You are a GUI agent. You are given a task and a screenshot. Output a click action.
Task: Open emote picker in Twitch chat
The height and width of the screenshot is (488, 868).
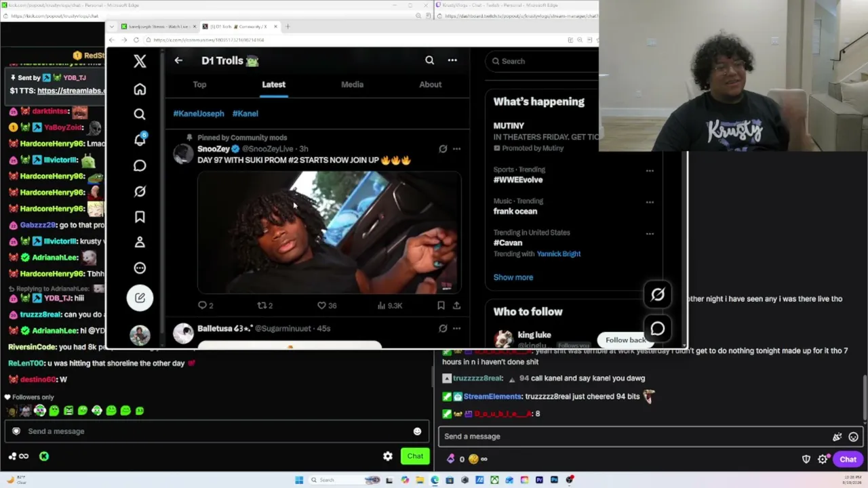tap(853, 437)
